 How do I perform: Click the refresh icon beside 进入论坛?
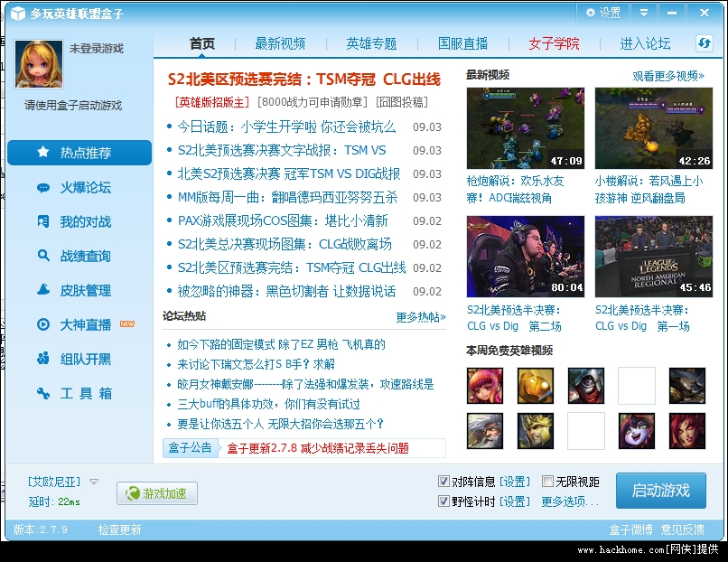click(705, 43)
